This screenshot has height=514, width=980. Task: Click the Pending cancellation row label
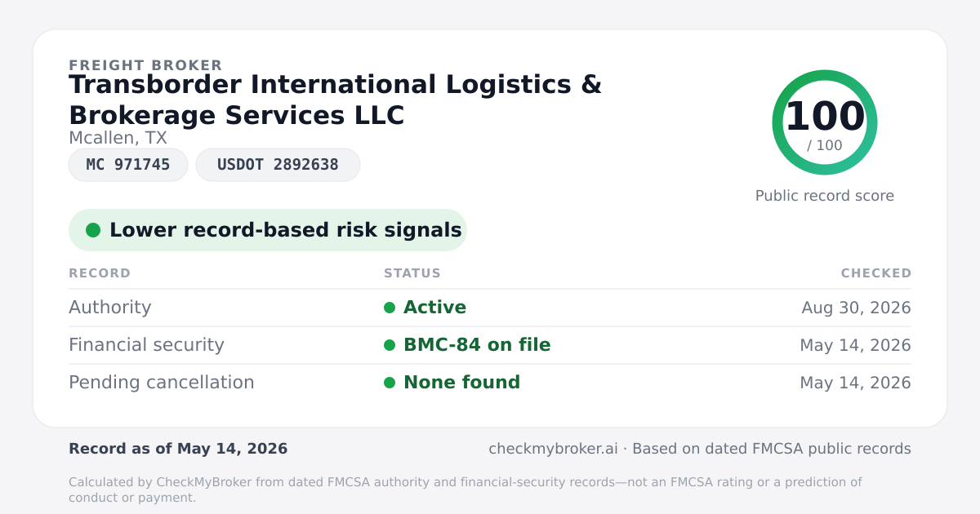click(x=162, y=383)
